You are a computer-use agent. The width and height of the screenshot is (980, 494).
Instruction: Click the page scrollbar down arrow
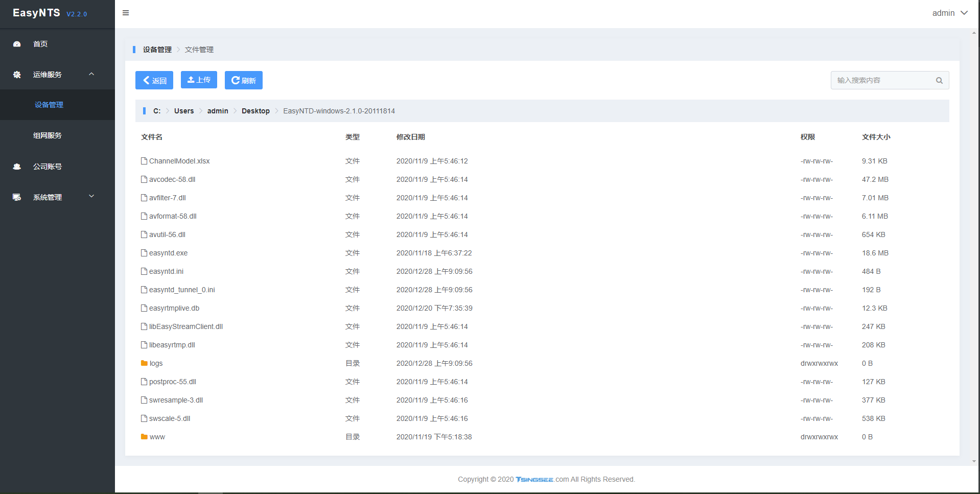pyautogui.click(x=974, y=461)
